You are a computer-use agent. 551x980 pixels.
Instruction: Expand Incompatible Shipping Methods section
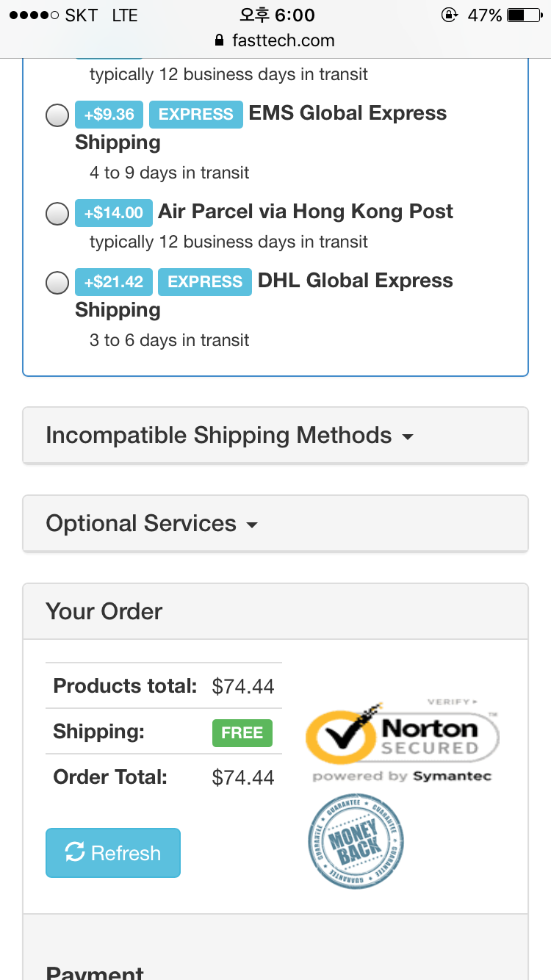(275, 436)
